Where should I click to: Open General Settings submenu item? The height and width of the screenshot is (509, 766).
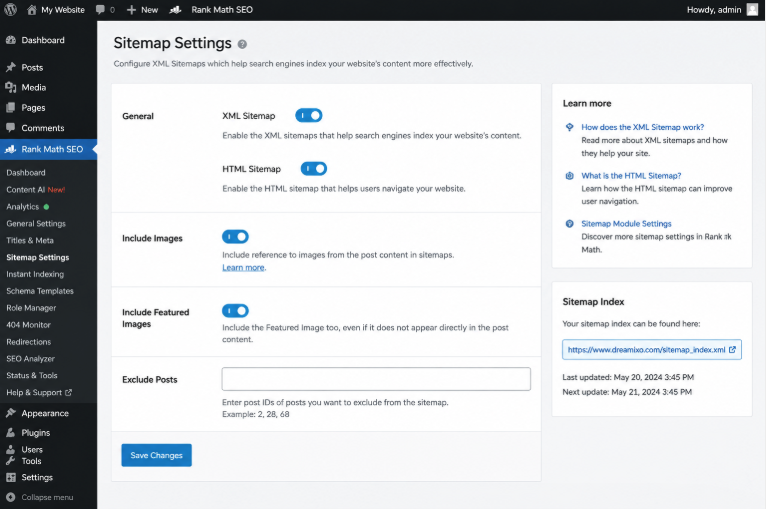[x=36, y=223]
